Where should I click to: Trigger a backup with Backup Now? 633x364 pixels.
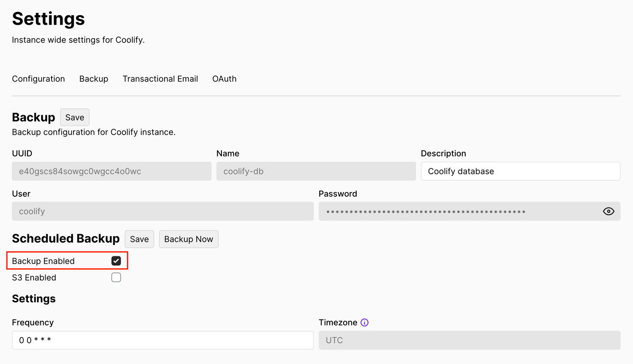(x=189, y=239)
